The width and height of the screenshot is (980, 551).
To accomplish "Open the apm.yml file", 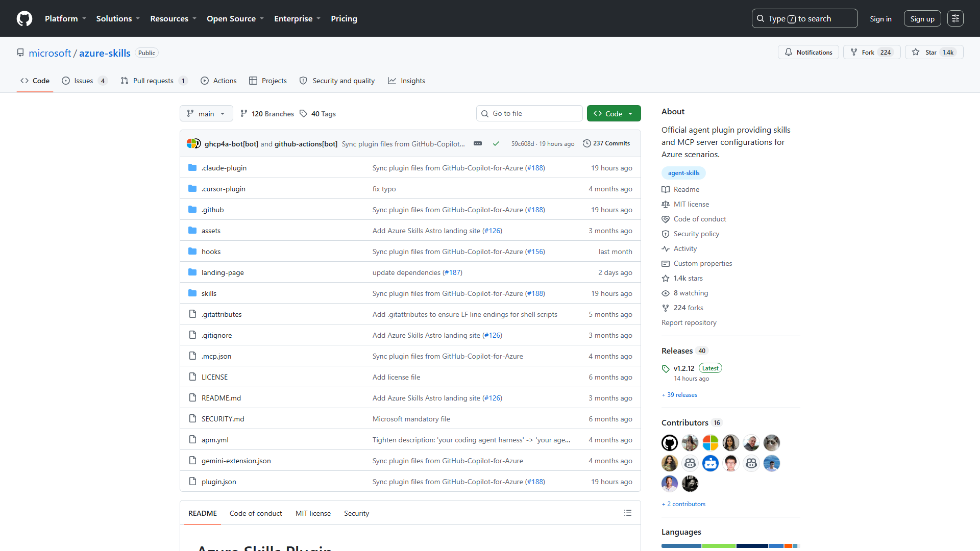I will click(215, 440).
